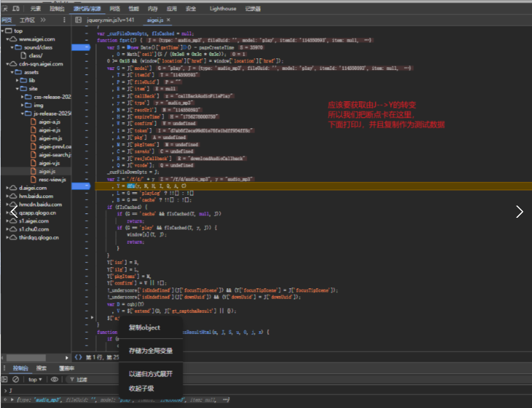This screenshot has width=532, height=408.
Task: Toggle the file navigator sidebar icon
Action: click(x=78, y=20)
